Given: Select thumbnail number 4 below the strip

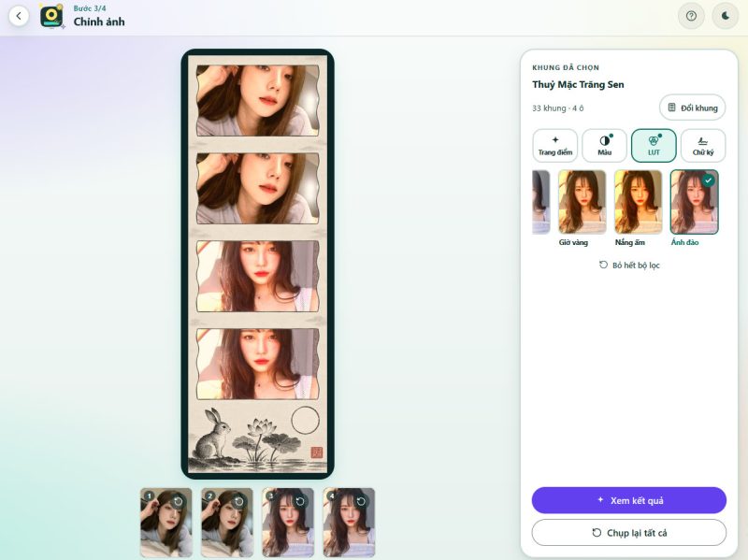Looking at the screenshot, I should (349, 523).
